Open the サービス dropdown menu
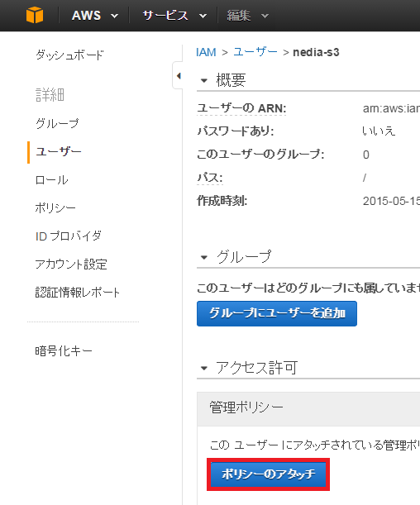420x505 pixels. (174, 16)
